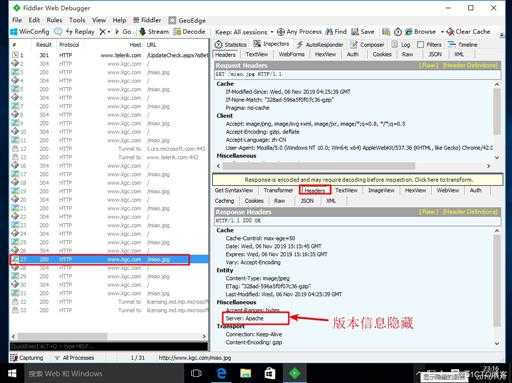This screenshot has width=512, height=383.
Task: Click the Fiddler book menu item
Action: [147, 20]
